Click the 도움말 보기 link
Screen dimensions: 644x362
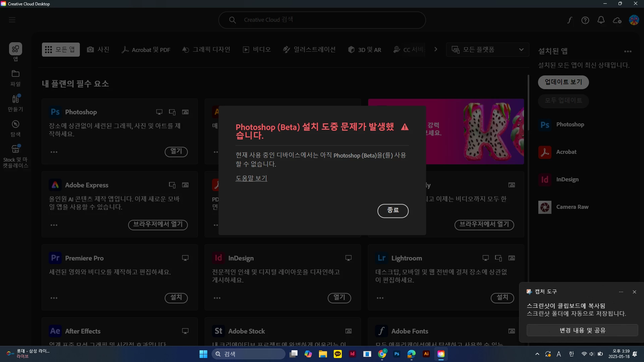(251, 178)
